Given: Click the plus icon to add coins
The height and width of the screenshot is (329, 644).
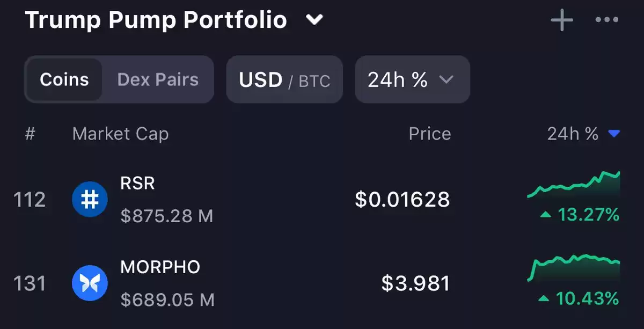Looking at the screenshot, I should (x=562, y=20).
